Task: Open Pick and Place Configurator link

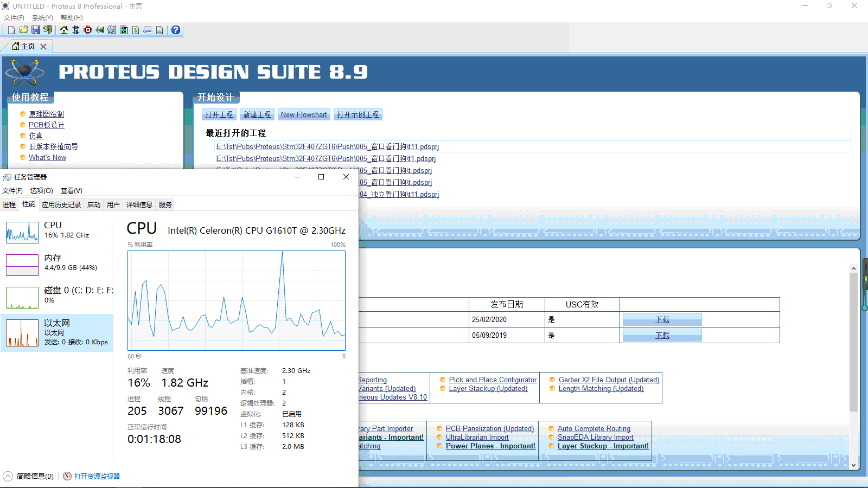Action: (x=493, y=380)
